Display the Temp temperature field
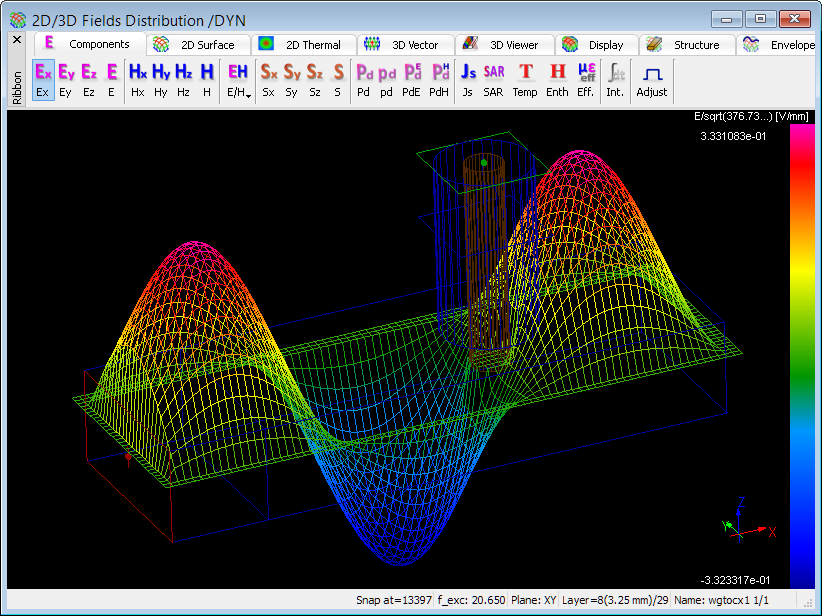The image size is (822, 616). 525,80
